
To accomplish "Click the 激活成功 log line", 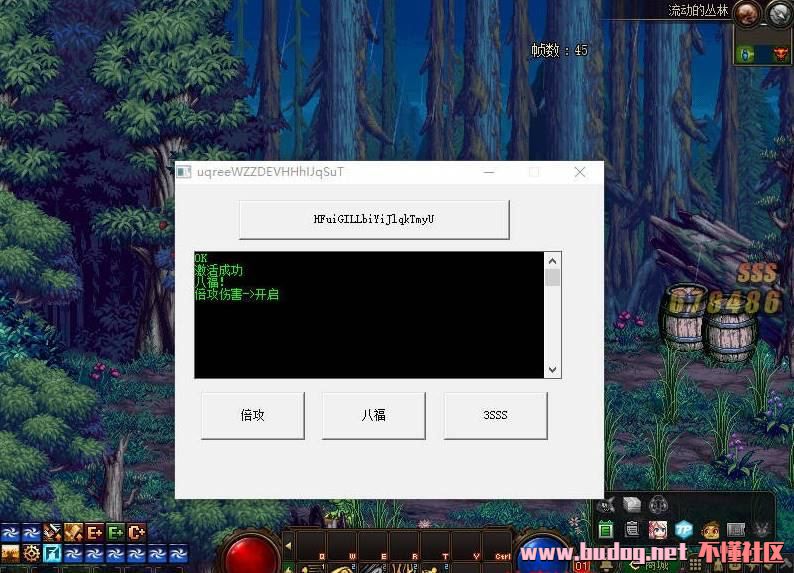I will (219, 270).
